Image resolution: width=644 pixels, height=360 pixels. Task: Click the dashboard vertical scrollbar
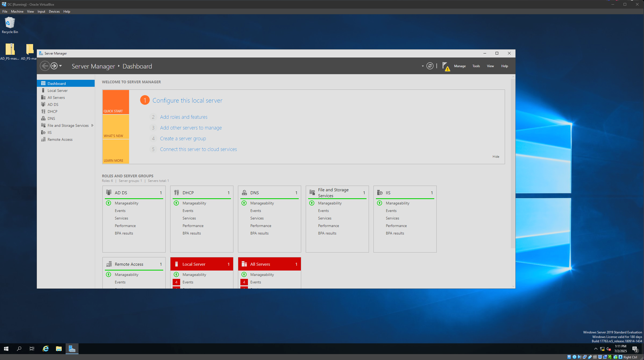[513, 163]
